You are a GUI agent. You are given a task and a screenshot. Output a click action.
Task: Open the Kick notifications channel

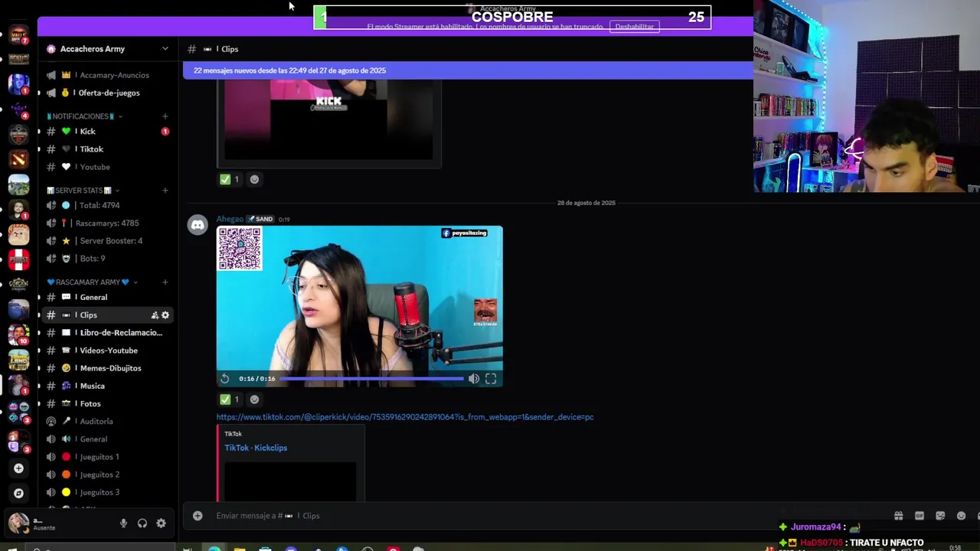tap(107, 132)
